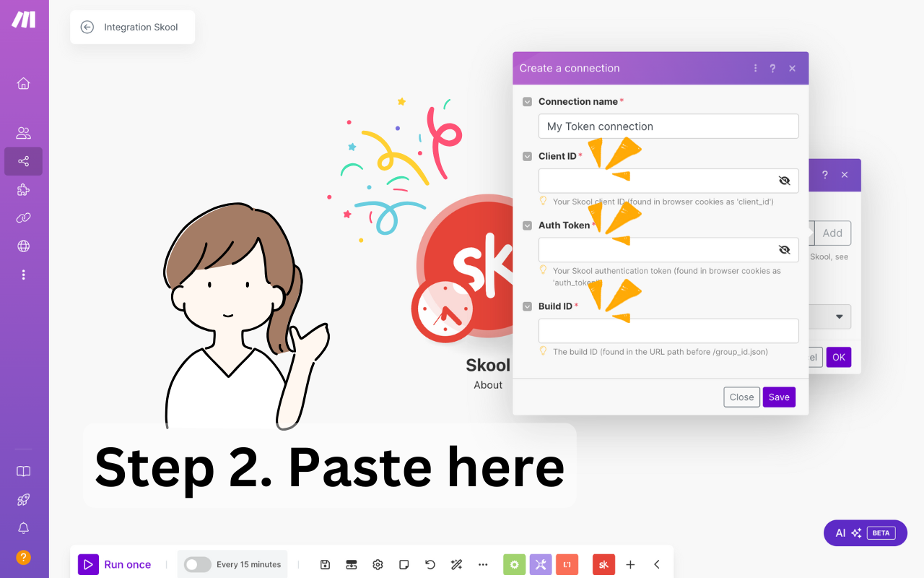Click Close in Create a connection
This screenshot has height=578, width=924.
(x=741, y=397)
